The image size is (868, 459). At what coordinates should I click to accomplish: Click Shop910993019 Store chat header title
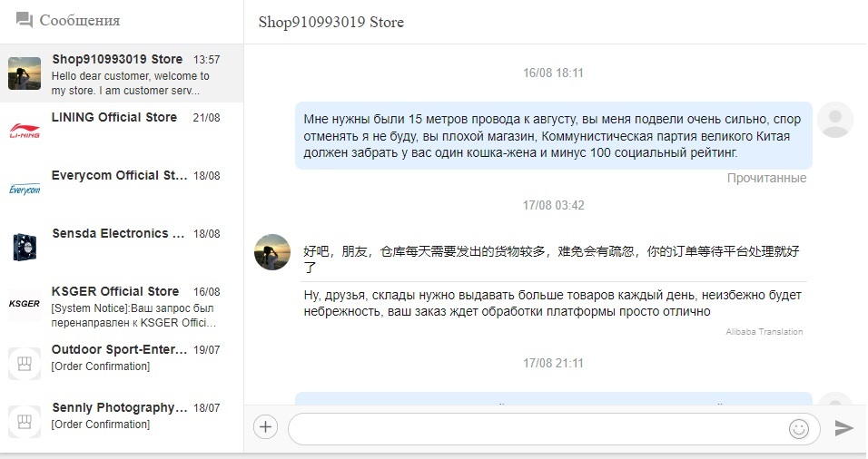click(331, 22)
